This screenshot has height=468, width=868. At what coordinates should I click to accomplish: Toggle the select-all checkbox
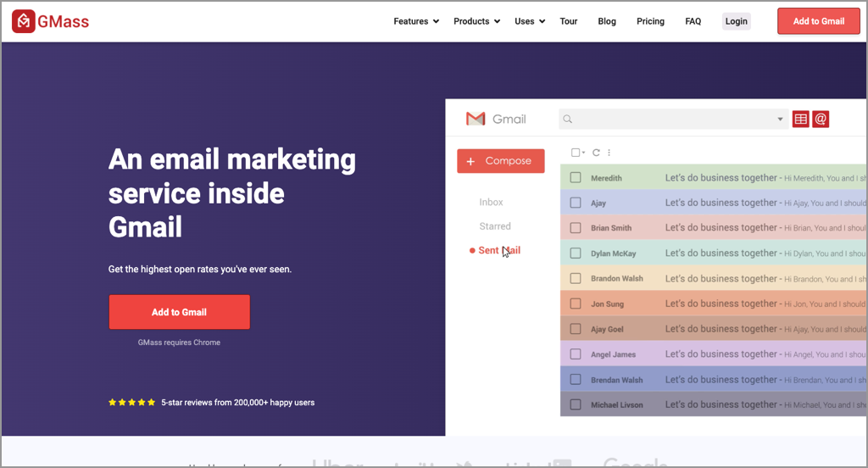point(576,153)
